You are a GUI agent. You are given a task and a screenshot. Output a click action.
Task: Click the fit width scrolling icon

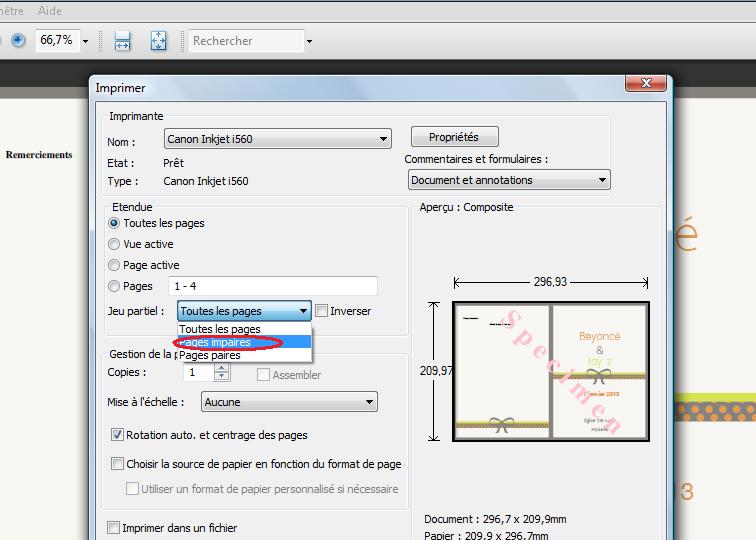tap(123, 41)
